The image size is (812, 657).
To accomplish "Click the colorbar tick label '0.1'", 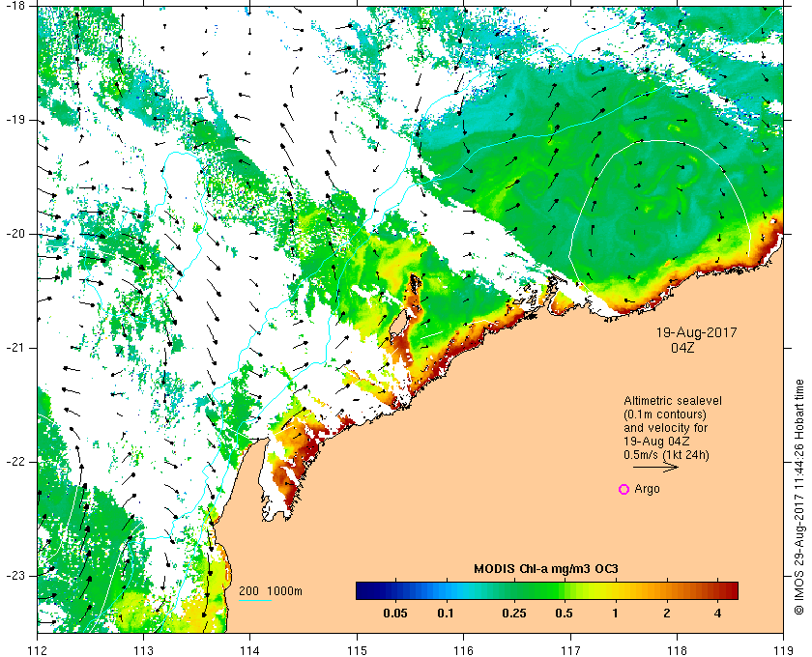I will coord(446,614).
